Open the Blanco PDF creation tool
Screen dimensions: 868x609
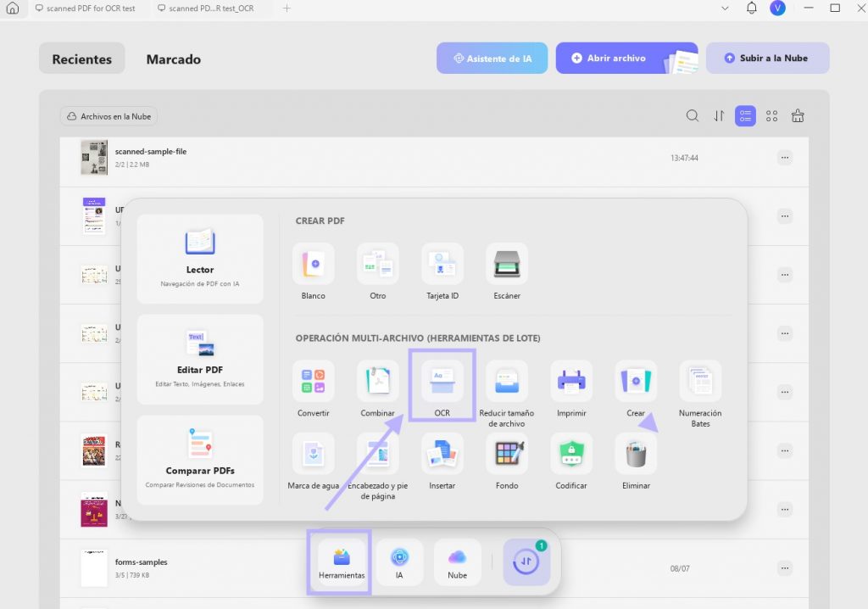314,265
